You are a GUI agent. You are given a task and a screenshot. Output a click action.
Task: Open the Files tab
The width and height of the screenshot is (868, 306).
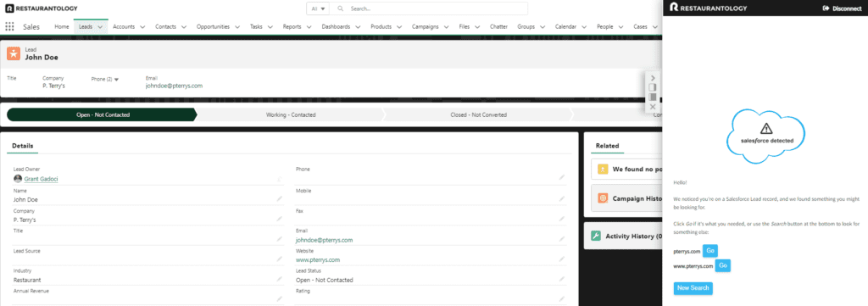click(464, 26)
